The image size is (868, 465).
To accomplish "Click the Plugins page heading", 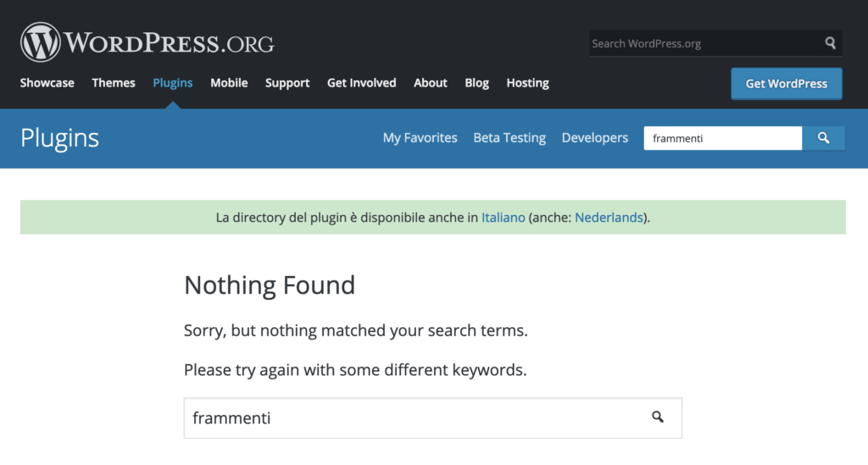I will click(x=60, y=138).
